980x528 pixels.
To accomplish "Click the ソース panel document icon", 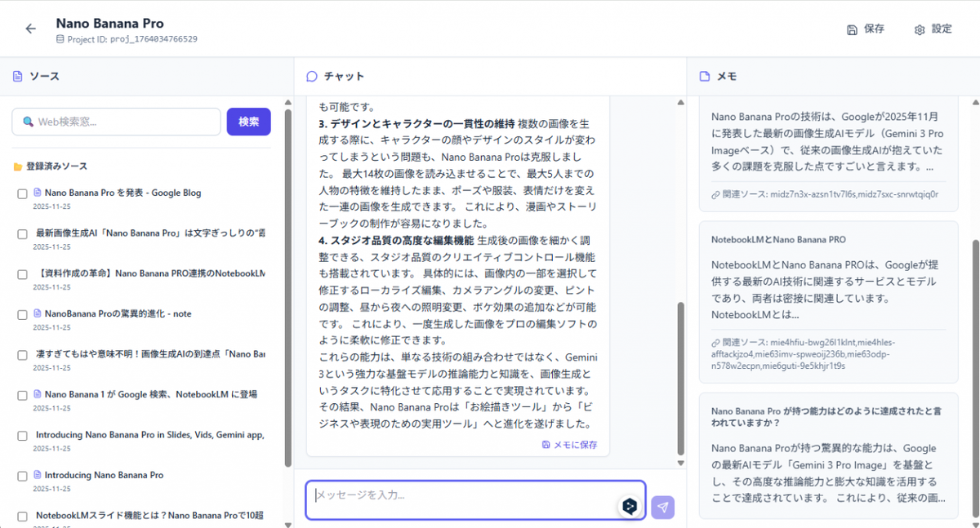I will 17,77.
